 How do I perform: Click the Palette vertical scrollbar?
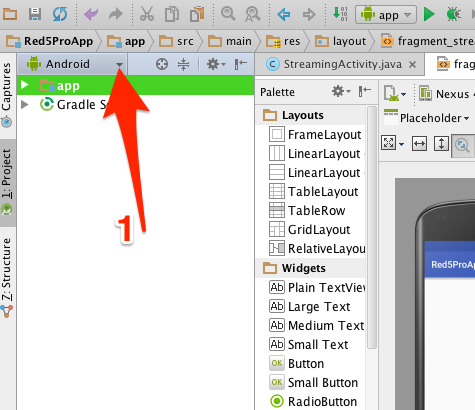[x=371, y=228]
